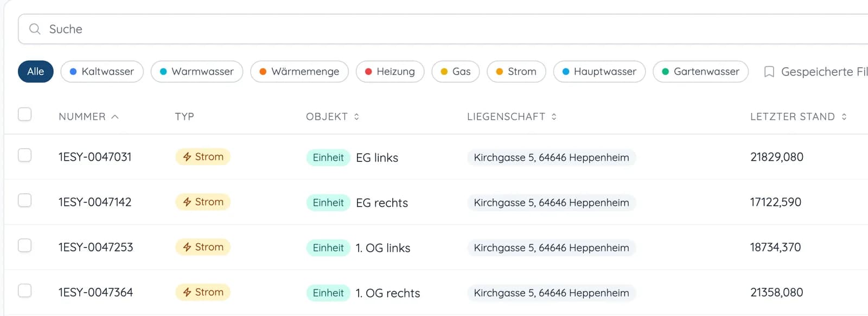
Task: Click the red dot on Heizung filter
Action: (368, 72)
